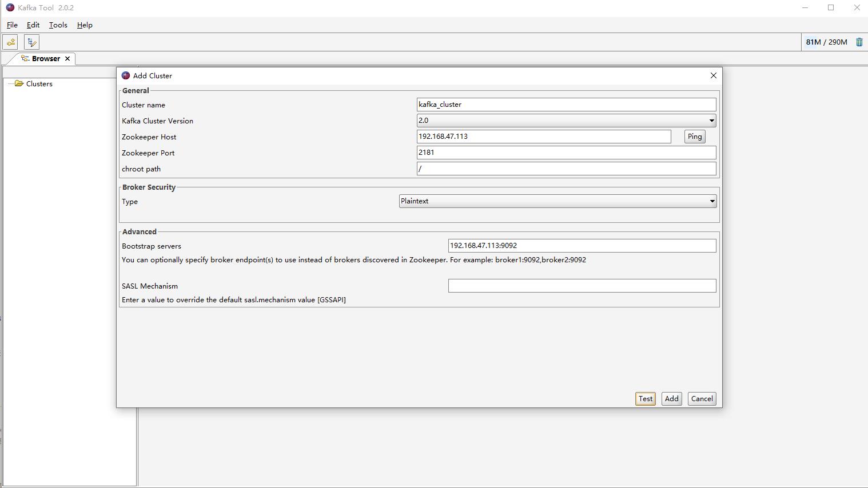Image resolution: width=868 pixels, height=488 pixels.
Task: Focus the SASL Mechanism input field
Action: tap(582, 286)
